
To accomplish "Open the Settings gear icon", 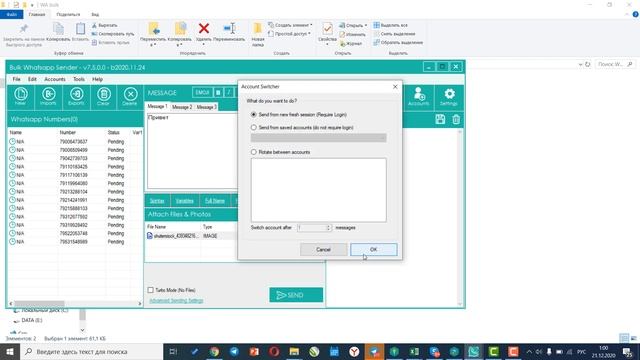I will pos(449,97).
